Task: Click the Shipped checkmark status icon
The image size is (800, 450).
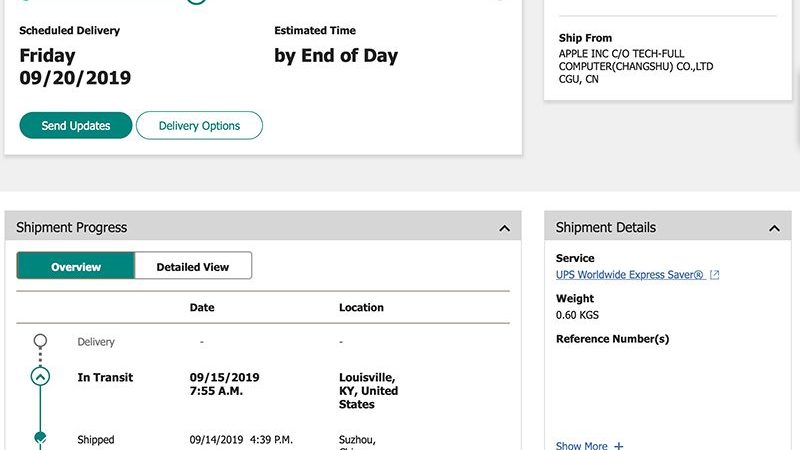Action: (x=40, y=438)
